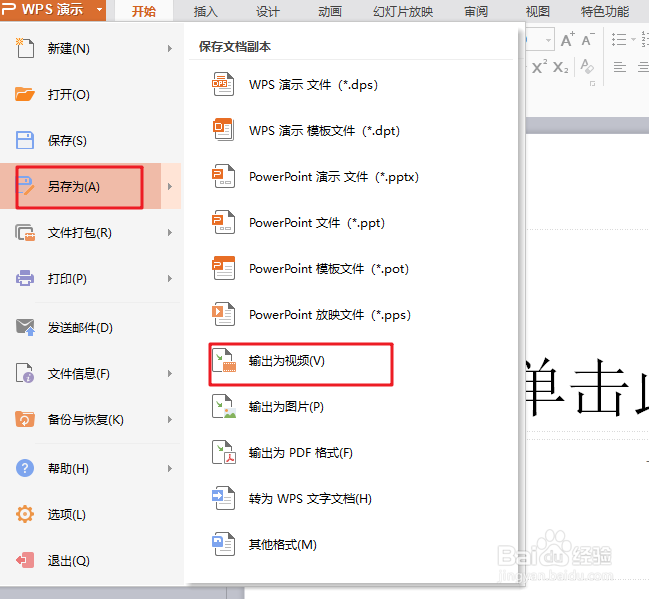Screen dimensions: 649x599
Task: Click the WPS 演示 application button
Action: 53,10
